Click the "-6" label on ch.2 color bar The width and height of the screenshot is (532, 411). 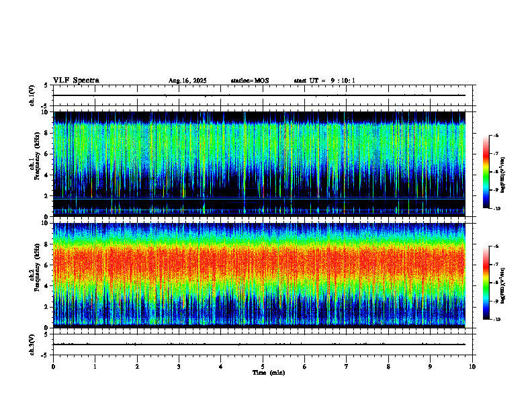[496, 246]
